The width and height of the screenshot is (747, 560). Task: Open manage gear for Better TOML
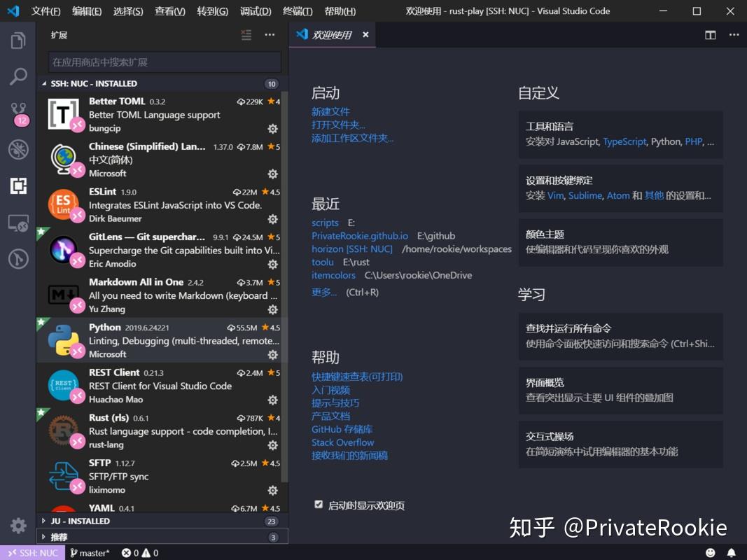click(272, 129)
